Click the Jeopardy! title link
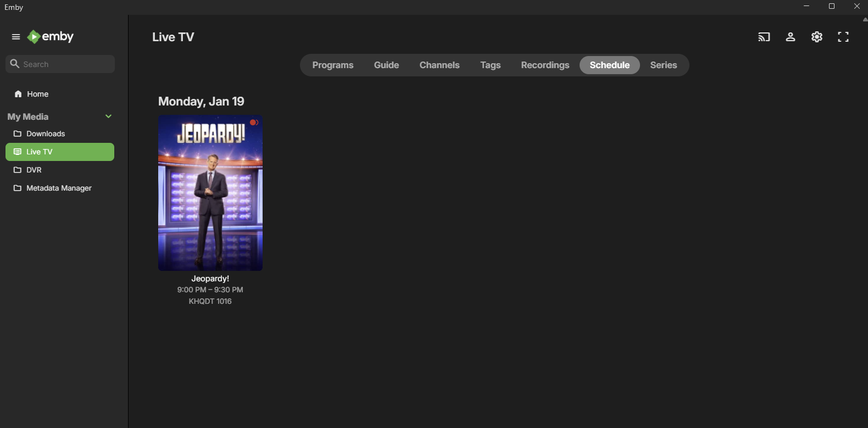Viewport: 868px width, 428px height. click(210, 279)
